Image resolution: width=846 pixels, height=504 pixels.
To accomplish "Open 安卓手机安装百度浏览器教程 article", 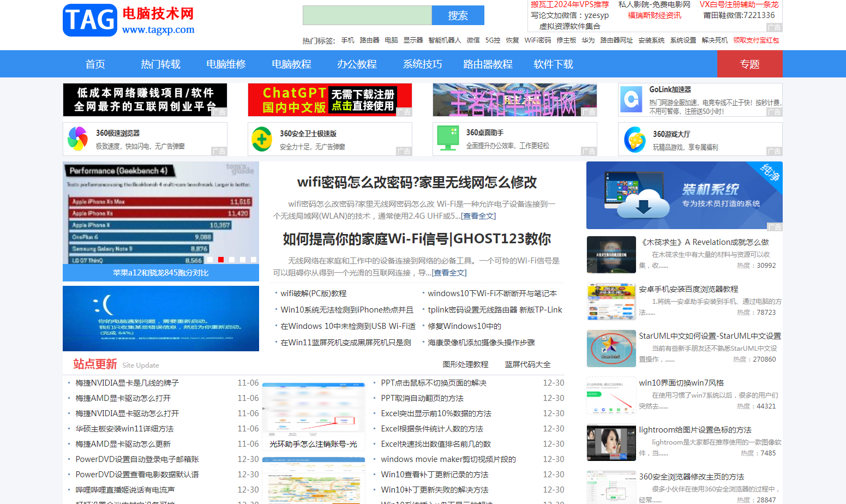I will 688,289.
